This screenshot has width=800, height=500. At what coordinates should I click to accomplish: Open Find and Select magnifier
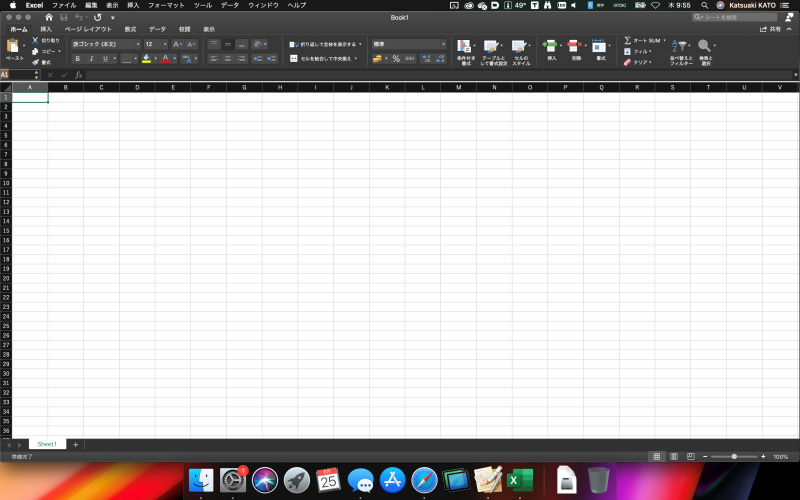point(704,46)
